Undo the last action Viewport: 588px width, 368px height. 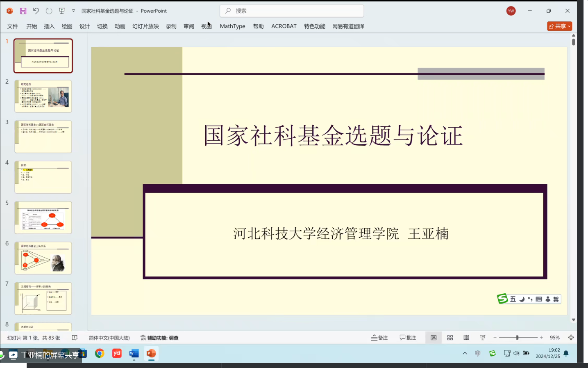point(36,11)
